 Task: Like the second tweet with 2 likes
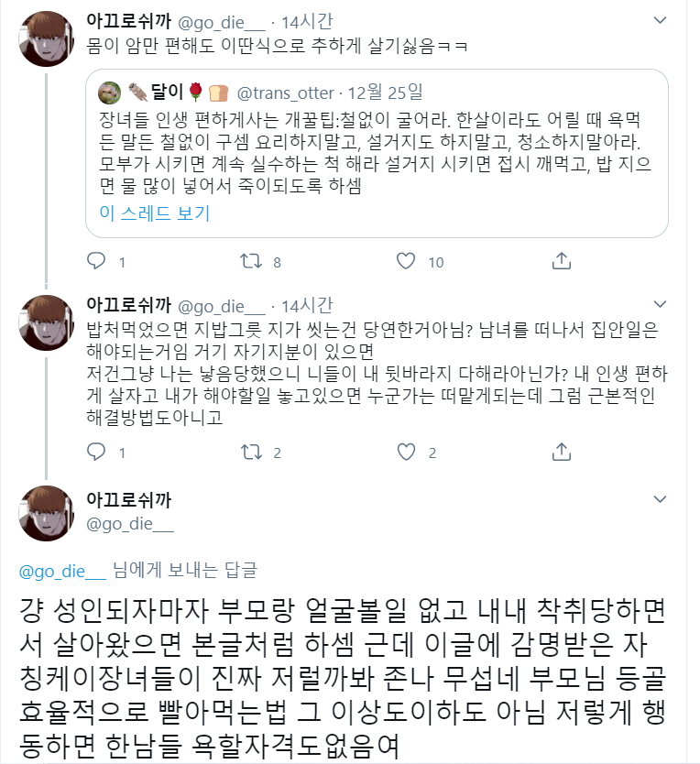coord(406,452)
